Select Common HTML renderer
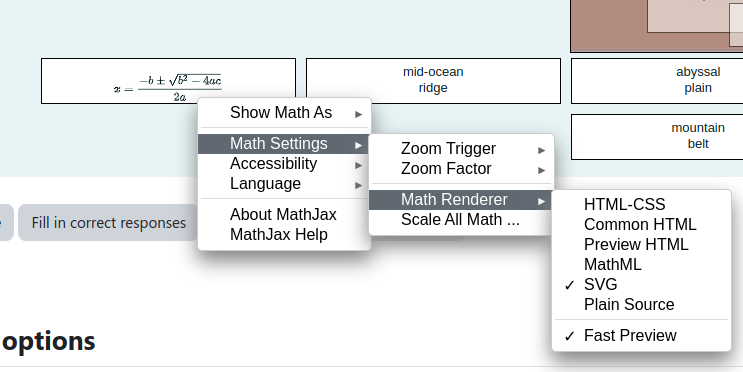743x372 pixels. (x=642, y=224)
